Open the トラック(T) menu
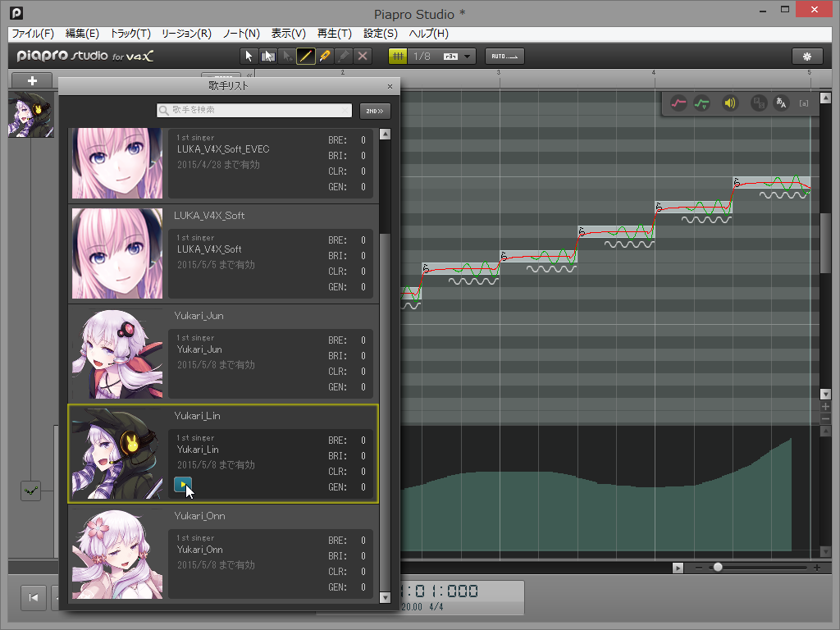This screenshot has height=630, width=840. click(130, 34)
